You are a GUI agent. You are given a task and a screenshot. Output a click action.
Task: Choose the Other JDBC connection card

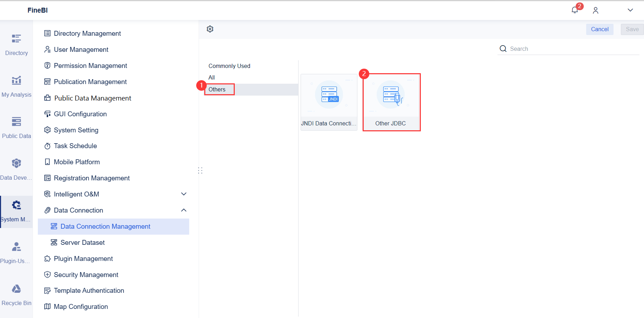[x=391, y=102]
